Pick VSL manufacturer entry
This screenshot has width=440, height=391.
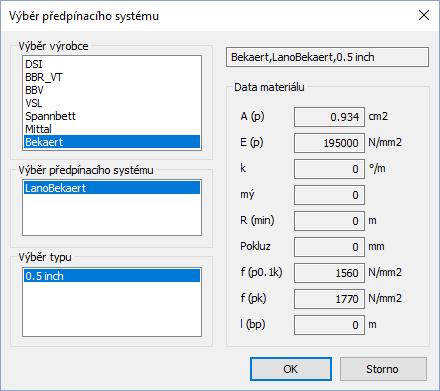click(112, 103)
